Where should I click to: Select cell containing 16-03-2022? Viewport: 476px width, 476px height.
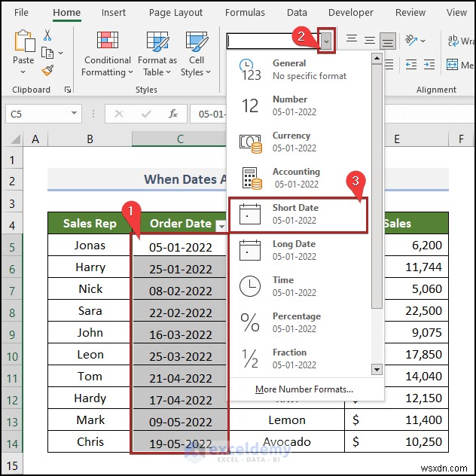click(180, 334)
